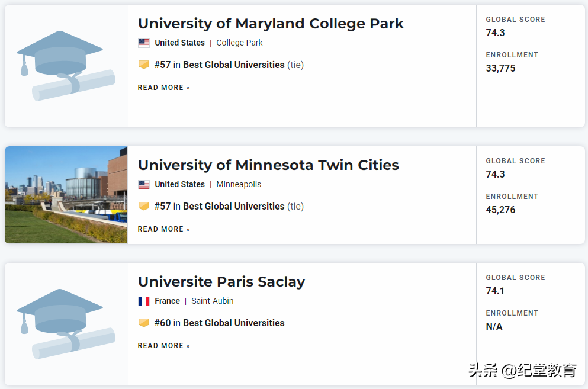588x389 pixels.
Task: Click the #60 in Best Global Universities link
Action: click(220, 323)
